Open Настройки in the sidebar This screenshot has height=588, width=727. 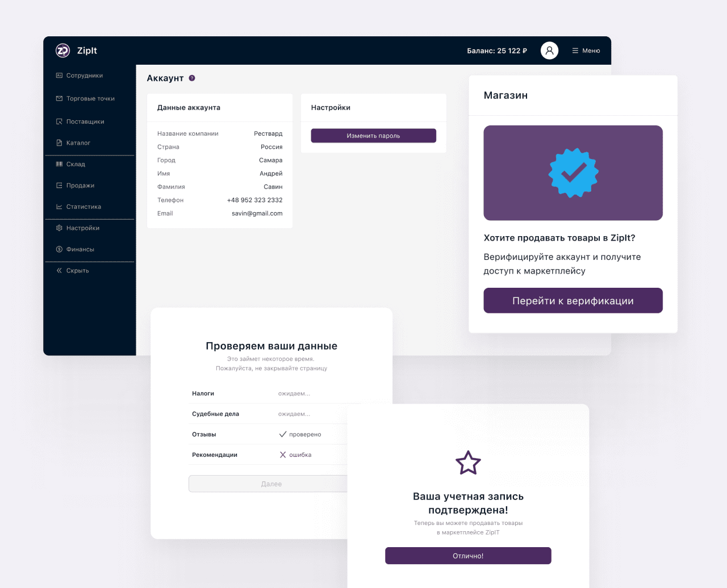tap(83, 228)
